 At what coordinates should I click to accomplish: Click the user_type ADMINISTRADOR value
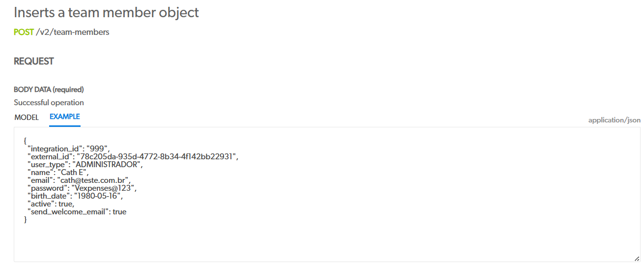tap(107, 165)
